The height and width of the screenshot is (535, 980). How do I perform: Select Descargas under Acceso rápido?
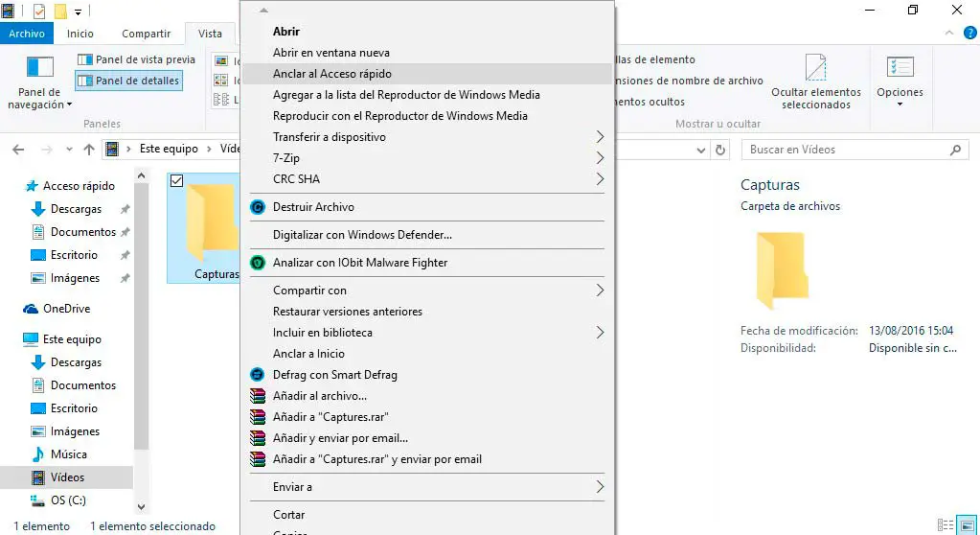[x=77, y=209]
